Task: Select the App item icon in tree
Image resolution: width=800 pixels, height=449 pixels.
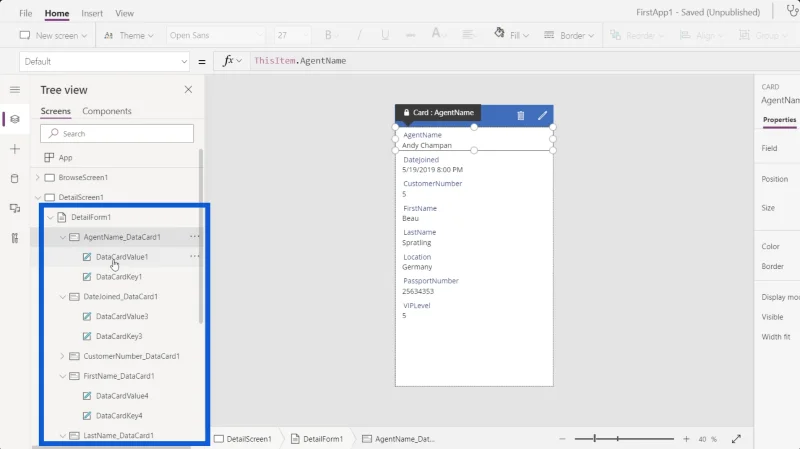Action: pos(49,158)
